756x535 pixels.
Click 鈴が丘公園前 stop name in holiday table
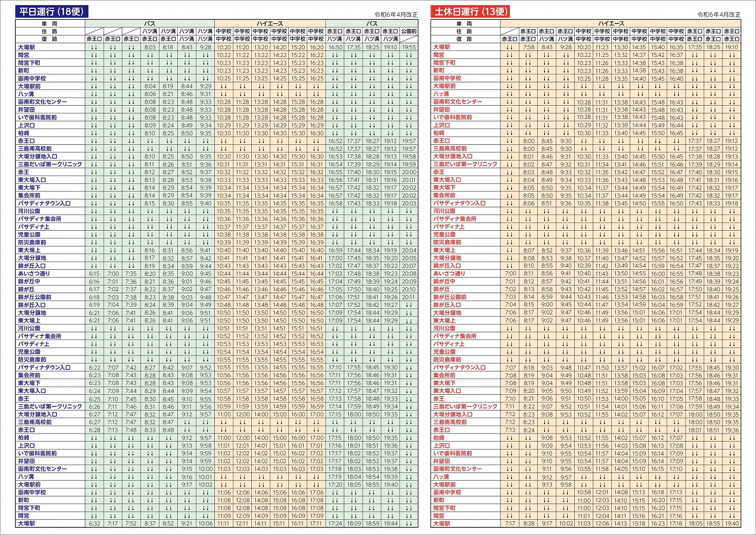tap(450, 297)
